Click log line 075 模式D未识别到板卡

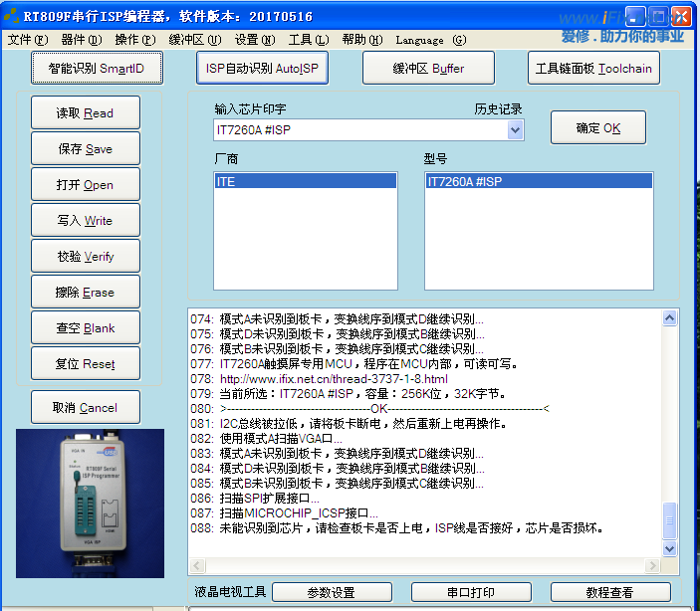[x=338, y=333]
